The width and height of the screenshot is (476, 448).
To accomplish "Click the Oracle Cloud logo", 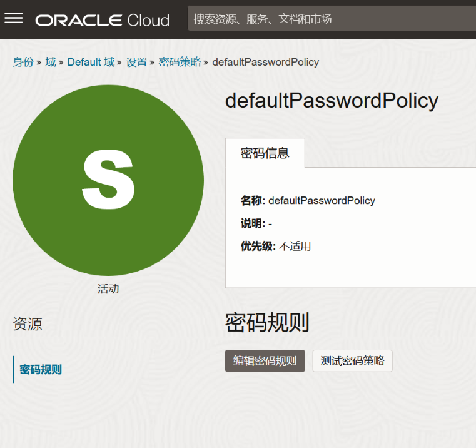I will pyautogui.click(x=103, y=20).
